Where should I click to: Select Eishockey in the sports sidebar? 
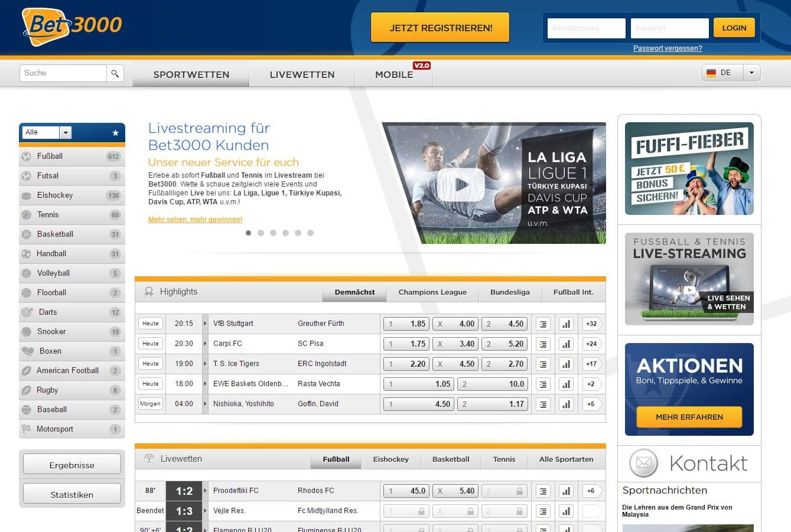(72, 195)
